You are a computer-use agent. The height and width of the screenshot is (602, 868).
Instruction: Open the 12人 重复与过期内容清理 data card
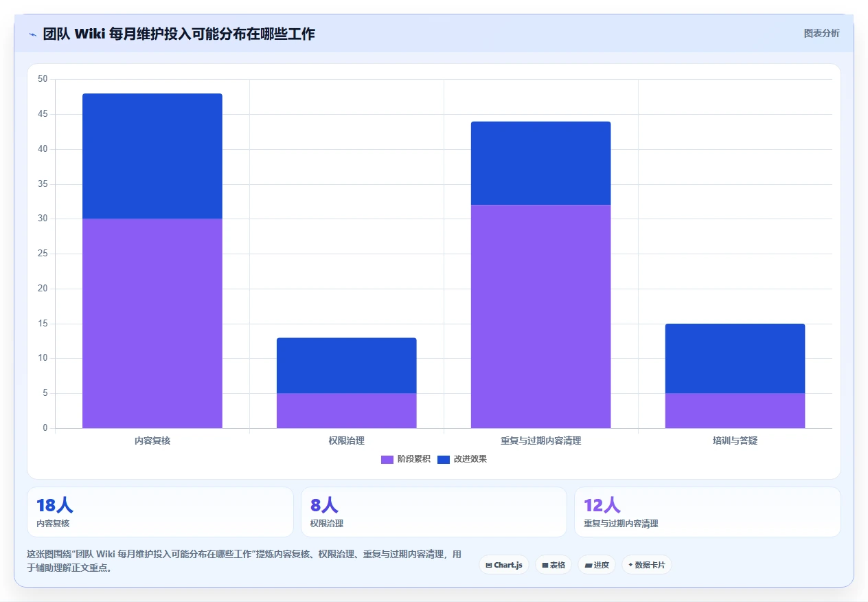tap(707, 512)
